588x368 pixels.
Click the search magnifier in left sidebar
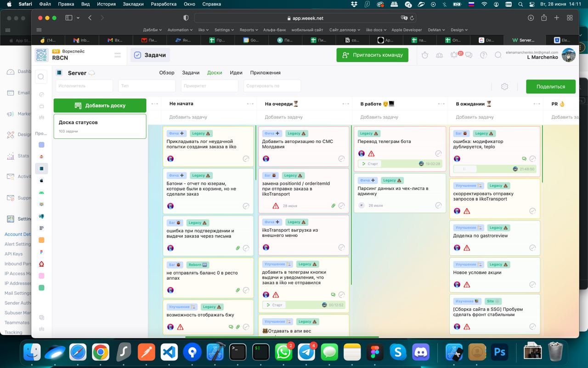(41, 77)
